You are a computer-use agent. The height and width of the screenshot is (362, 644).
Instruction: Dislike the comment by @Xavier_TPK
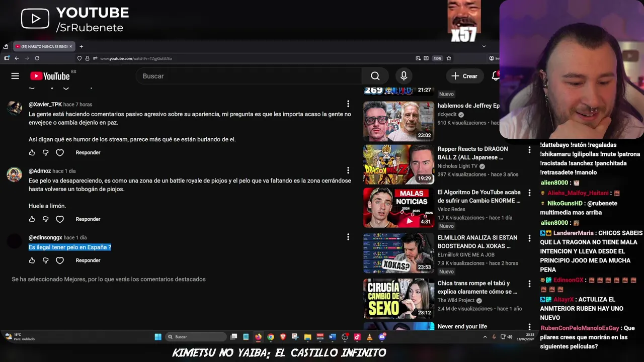(x=45, y=152)
